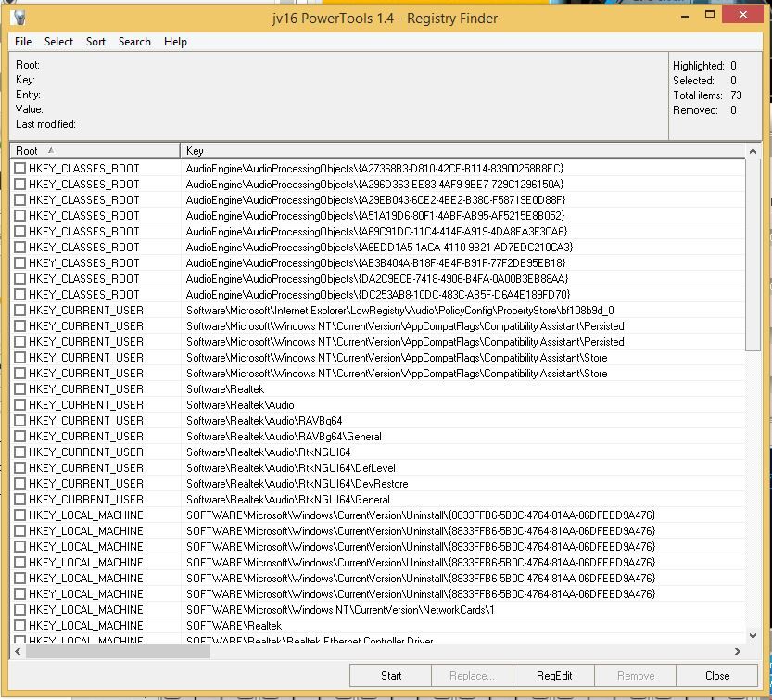Check the box for the NetworkCards\1 row
Image resolution: width=772 pixels, height=700 pixels.
pyautogui.click(x=19, y=610)
